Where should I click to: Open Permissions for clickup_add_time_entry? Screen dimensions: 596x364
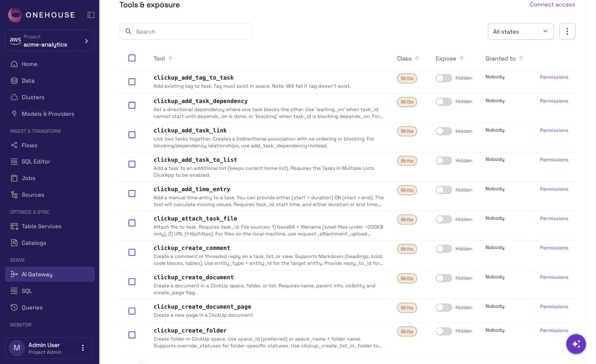click(554, 189)
